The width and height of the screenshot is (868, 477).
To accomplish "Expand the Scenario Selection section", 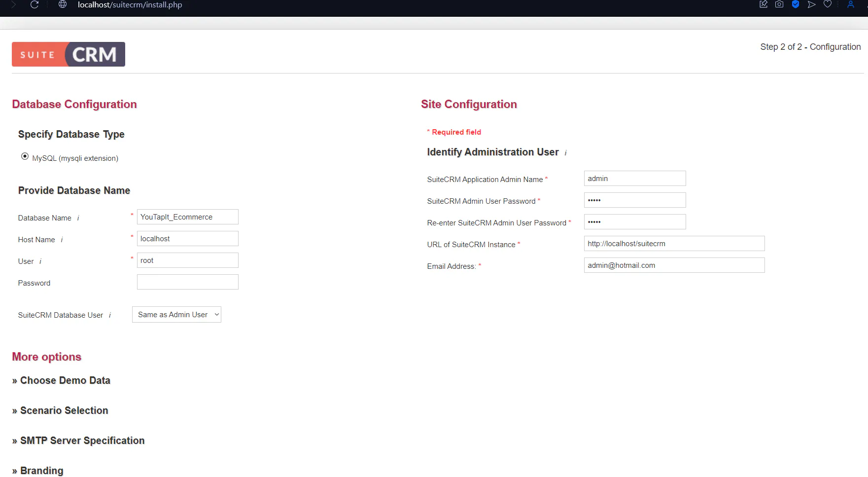I will [60, 410].
